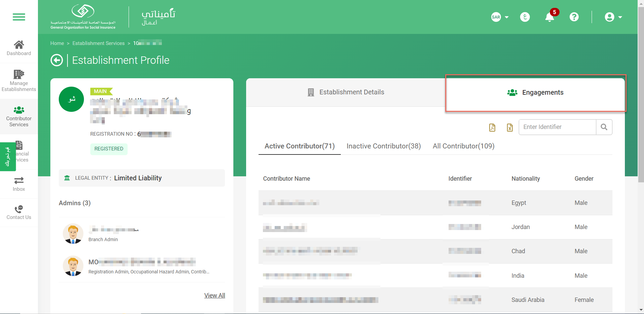Select Contributor Services in sidebar
This screenshot has width=644, height=314.
coord(19,116)
